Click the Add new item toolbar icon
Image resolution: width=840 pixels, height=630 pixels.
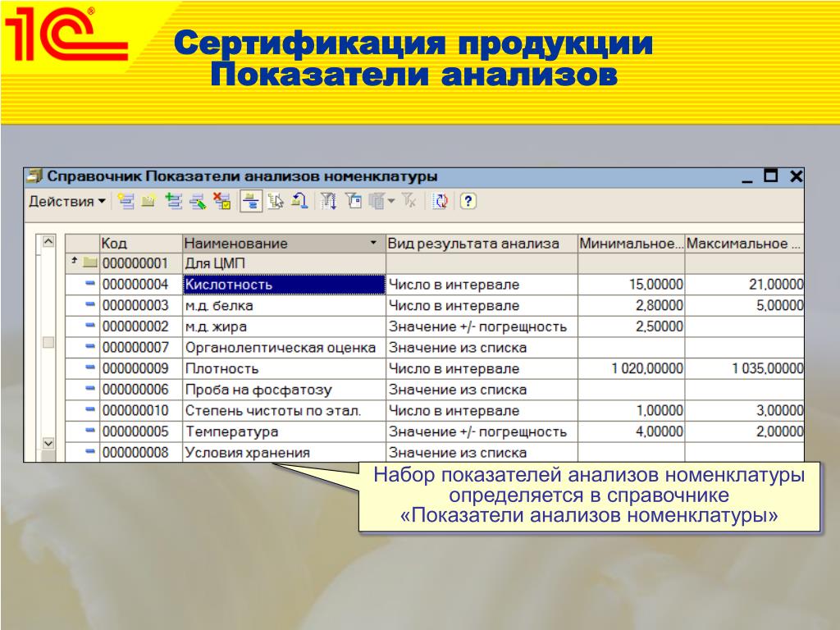(126, 202)
